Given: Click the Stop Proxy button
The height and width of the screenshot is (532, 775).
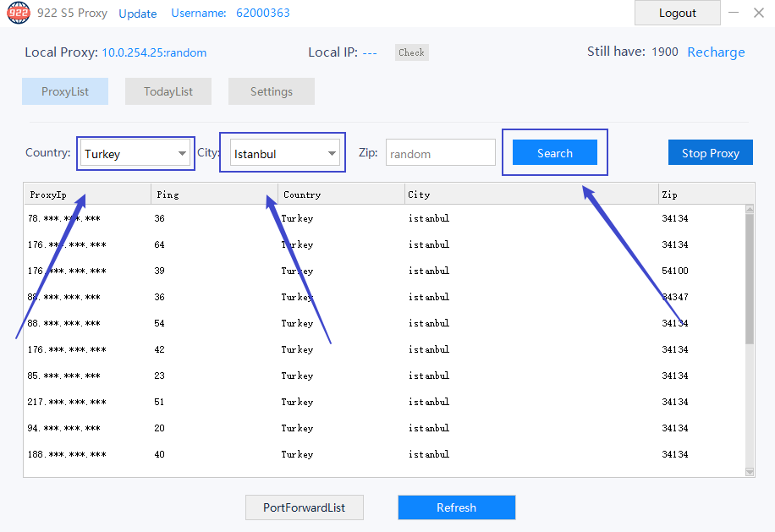Looking at the screenshot, I should coord(710,153).
